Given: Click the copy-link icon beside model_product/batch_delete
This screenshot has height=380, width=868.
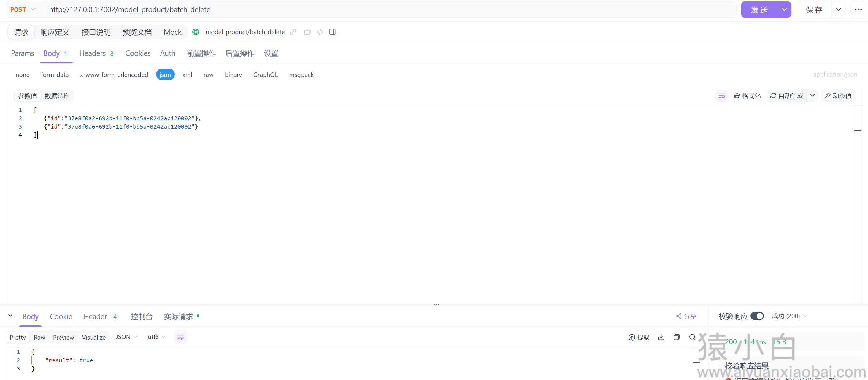Looking at the screenshot, I should coord(293,32).
